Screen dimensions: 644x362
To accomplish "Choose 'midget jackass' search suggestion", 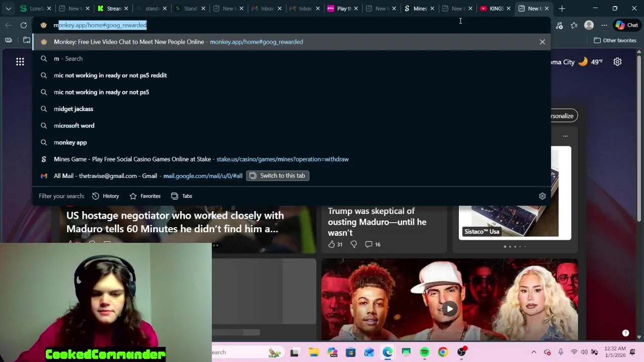I will [291, 109].
